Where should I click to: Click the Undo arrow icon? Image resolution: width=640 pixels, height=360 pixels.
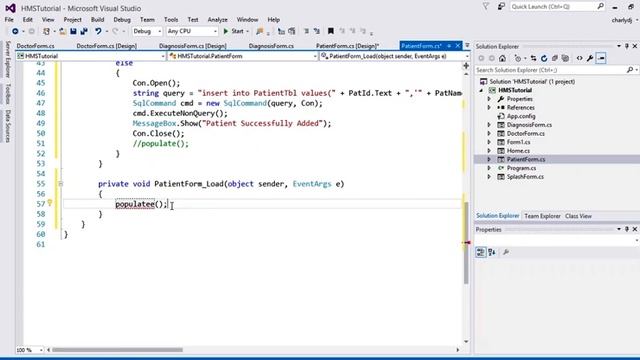click(98, 31)
